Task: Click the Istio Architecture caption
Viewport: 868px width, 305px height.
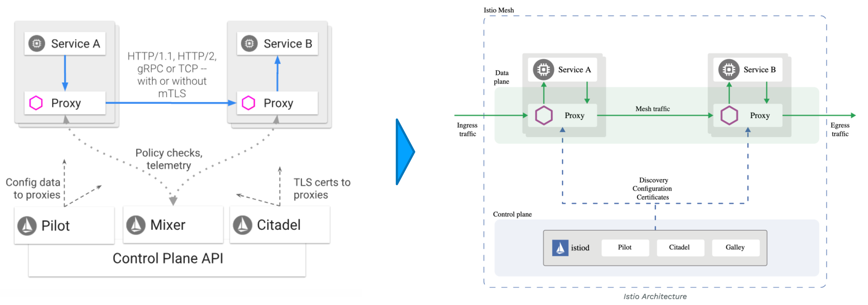Action: tap(655, 297)
